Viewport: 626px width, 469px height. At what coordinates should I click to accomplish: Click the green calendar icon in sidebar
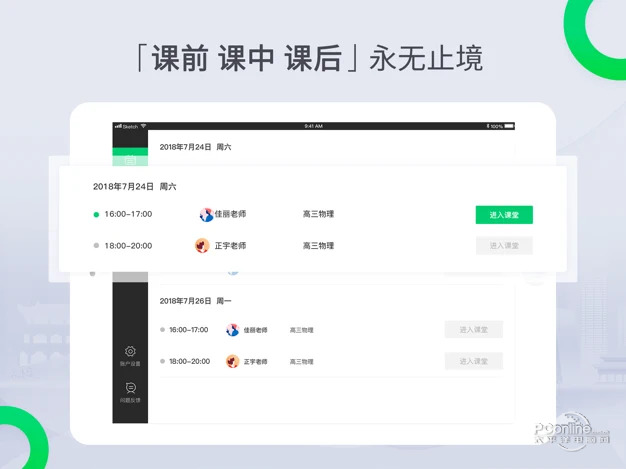tap(130, 160)
